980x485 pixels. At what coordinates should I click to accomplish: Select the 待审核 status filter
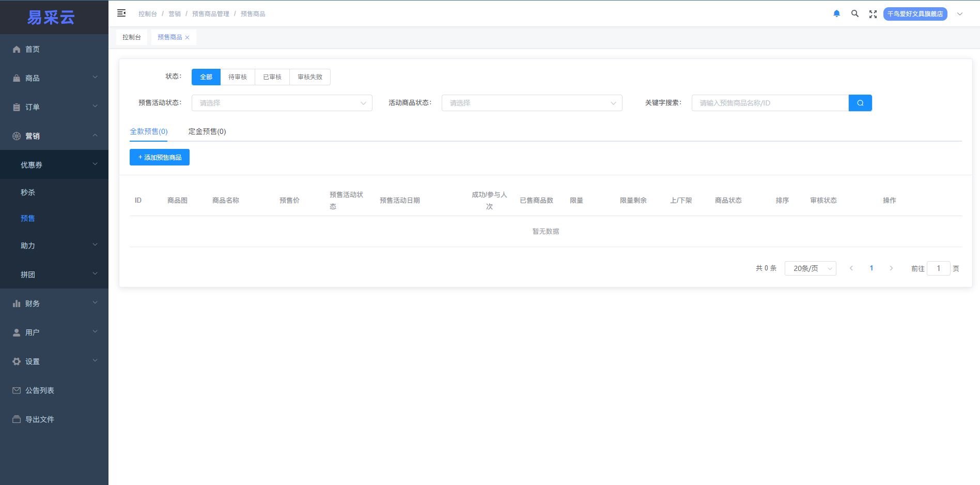point(238,77)
